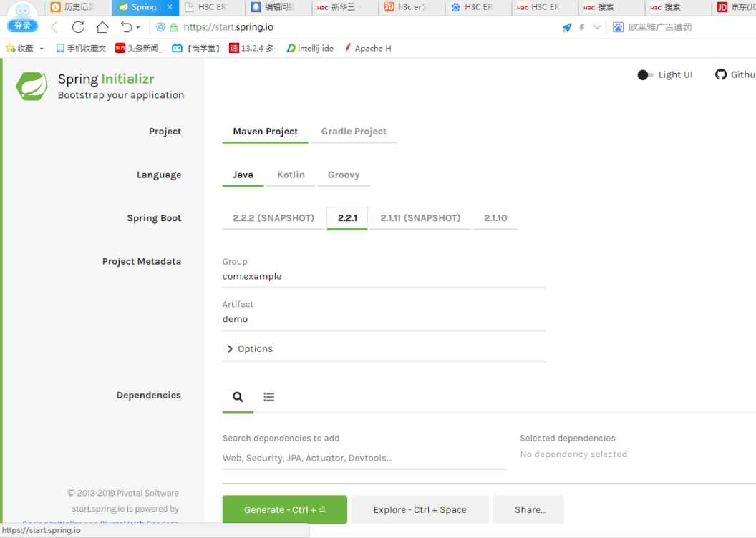The width and height of the screenshot is (756, 538).
Task: Click the browser 登录 login button
Action: (23, 26)
